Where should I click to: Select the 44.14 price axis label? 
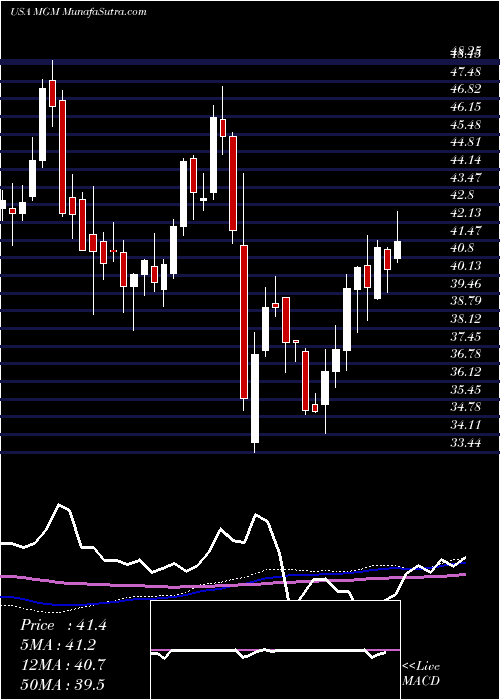point(465,160)
